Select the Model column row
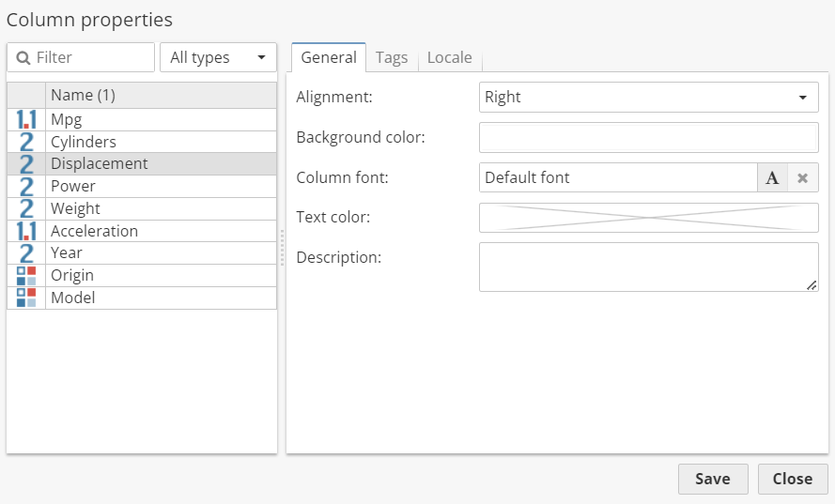The width and height of the screenshot is (835, 504). [142, 298]
